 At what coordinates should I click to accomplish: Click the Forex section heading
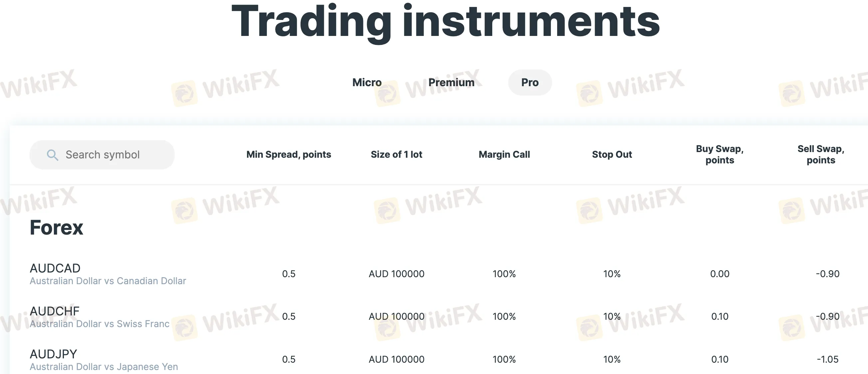[x=56, y=228]
